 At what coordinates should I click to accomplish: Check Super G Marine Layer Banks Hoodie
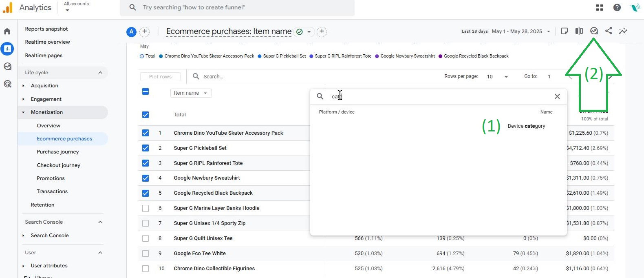pos(146,208)
